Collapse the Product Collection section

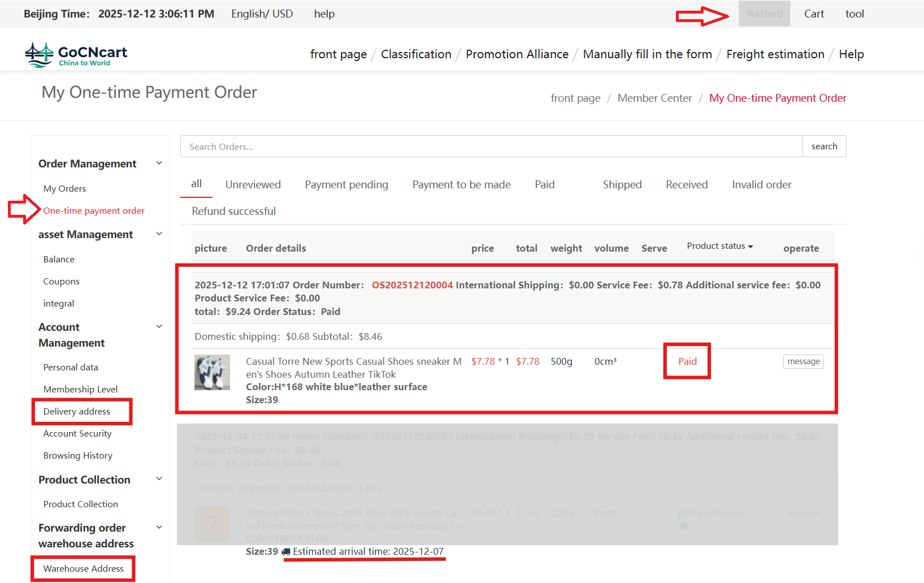point(159,478)
